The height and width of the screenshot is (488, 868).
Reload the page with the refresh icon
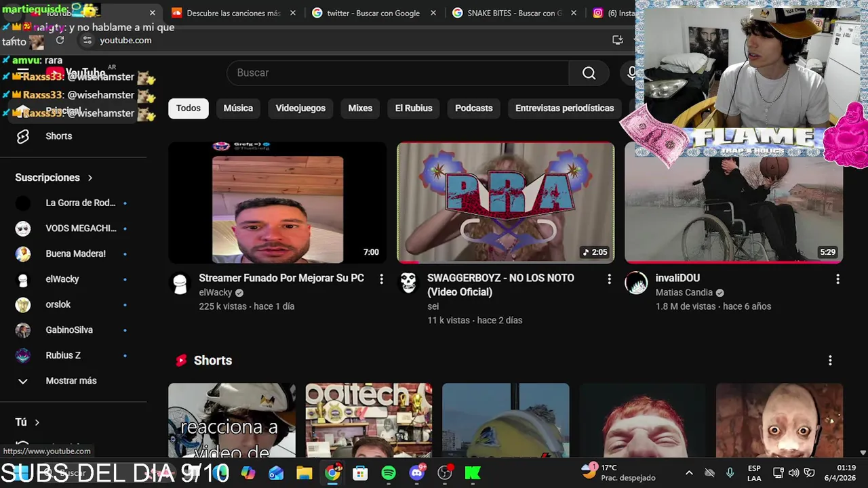pyautogui.click(x=60, y=41)
